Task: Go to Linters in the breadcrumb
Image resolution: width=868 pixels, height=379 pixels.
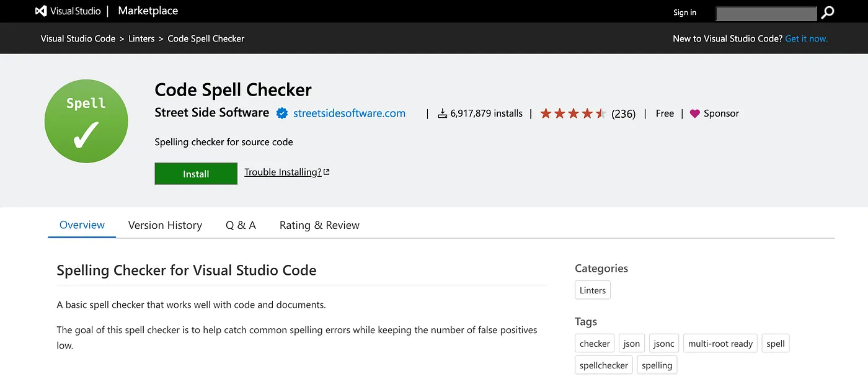Action: (x=141, y=38)
